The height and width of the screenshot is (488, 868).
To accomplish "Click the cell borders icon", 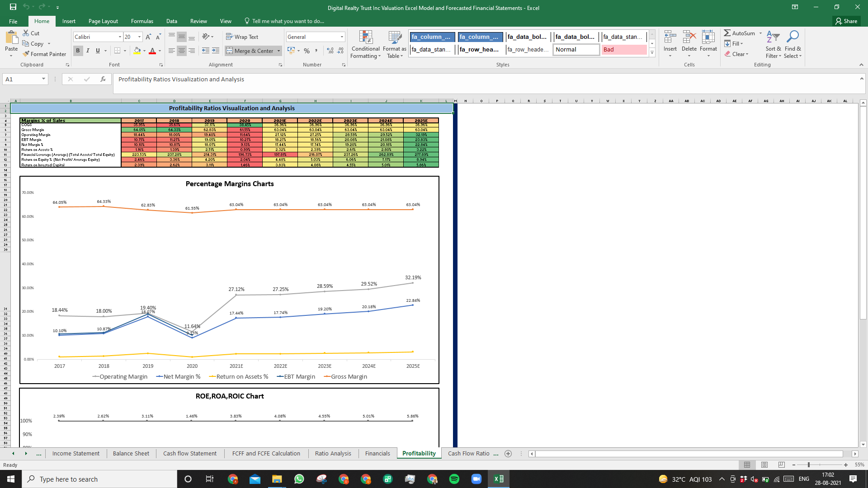I will [x=118, y=51].
